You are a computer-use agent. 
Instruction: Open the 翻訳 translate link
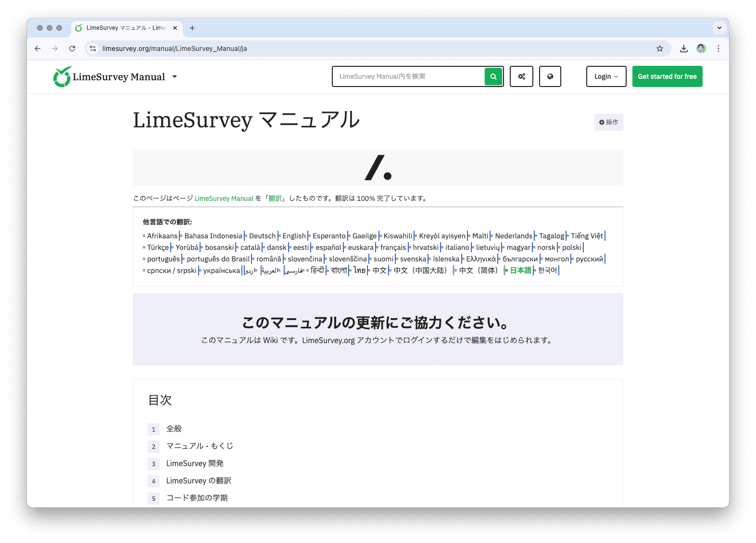(x=275, y=198)
